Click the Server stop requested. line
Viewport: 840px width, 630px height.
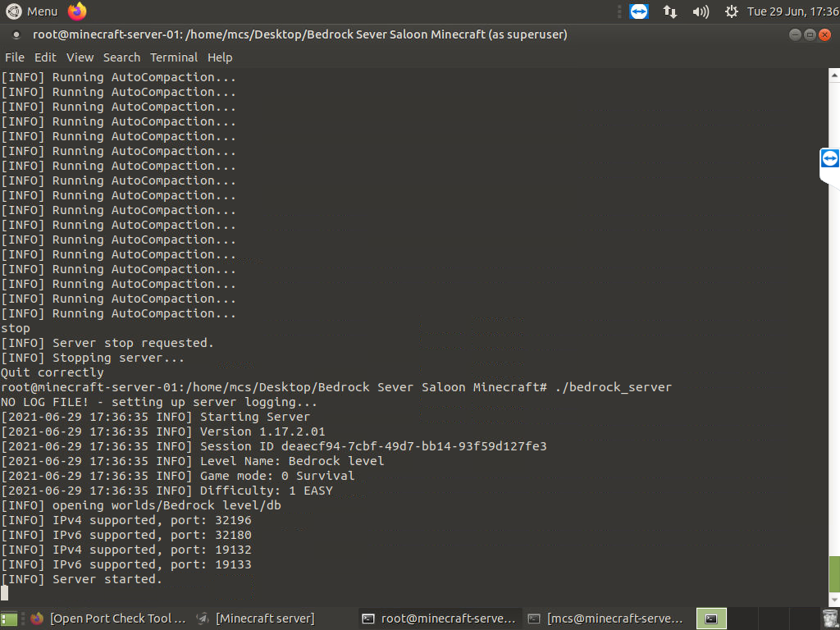[x=107, y=344]
